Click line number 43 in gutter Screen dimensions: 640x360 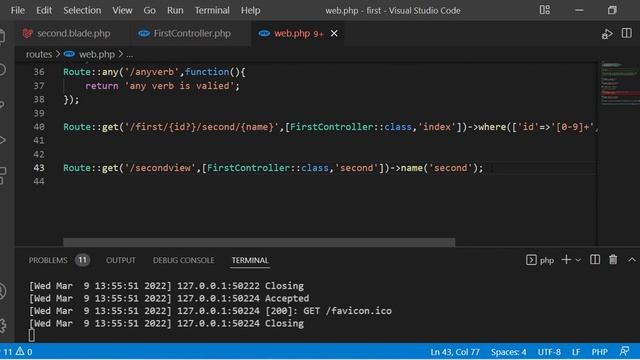pyautogui.click(x=39, y=168)
